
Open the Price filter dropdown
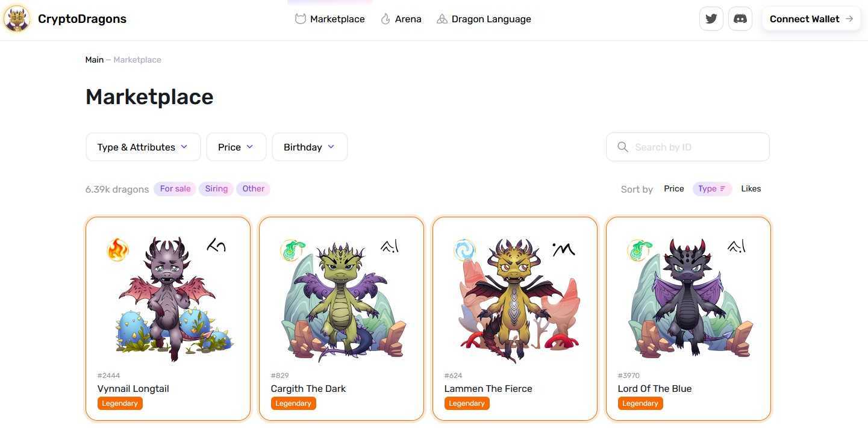tap(236, 147)
